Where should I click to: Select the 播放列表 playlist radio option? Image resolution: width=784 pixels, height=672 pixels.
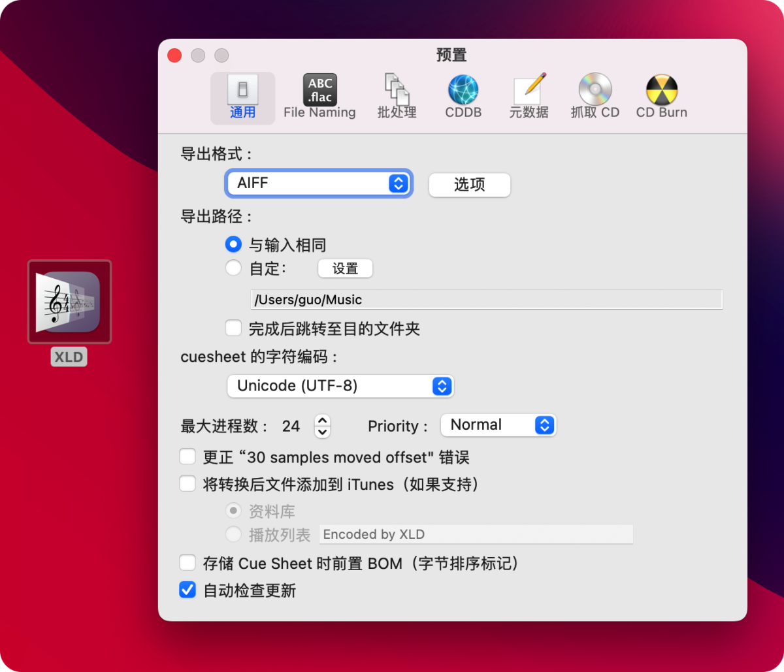(x=233, y=534)
